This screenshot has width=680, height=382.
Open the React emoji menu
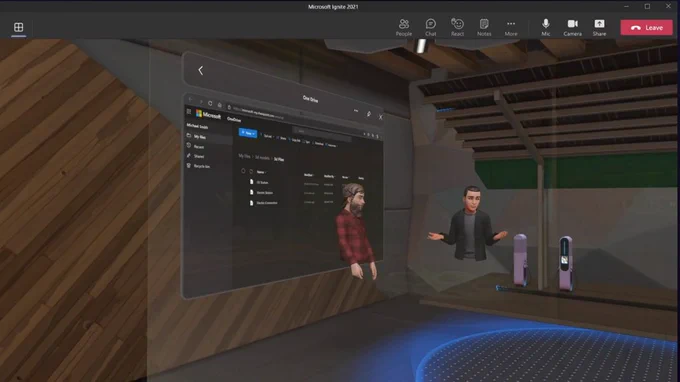(457, 27)
